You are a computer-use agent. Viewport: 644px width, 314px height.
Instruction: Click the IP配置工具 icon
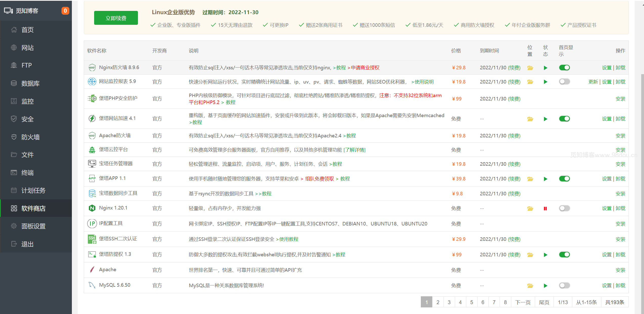(x=92, y=223)
